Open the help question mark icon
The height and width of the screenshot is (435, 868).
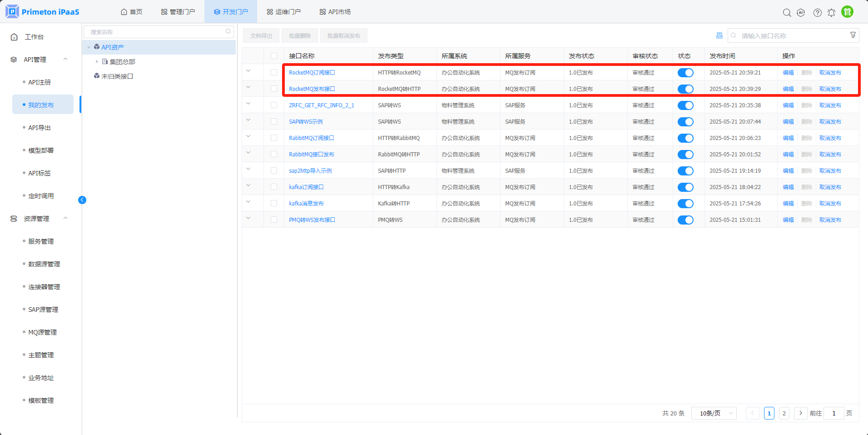(x=817, y=13)
